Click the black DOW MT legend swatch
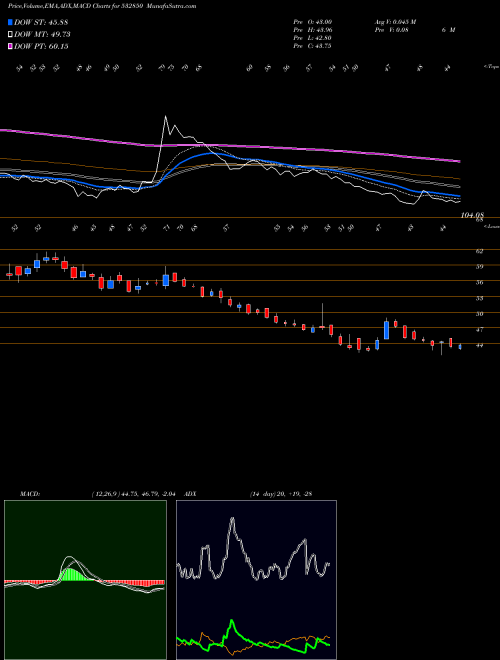 tap(11, 35)
